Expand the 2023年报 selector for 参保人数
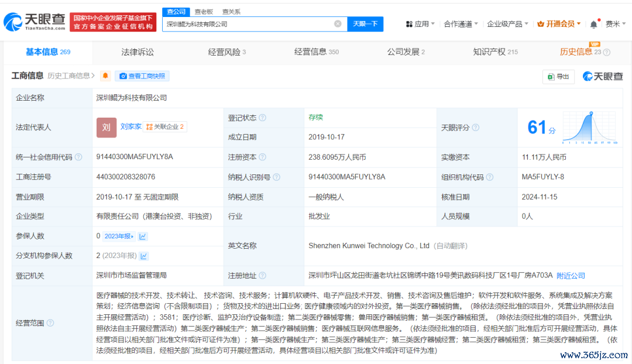The height and width of the screenshot is (364, 632). [x=119, y=236]
